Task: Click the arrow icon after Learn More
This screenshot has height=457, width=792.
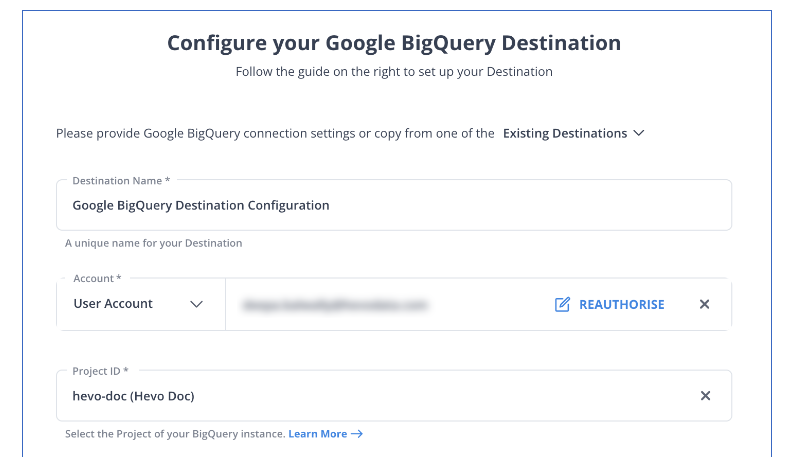Action: tap(357, 434)
